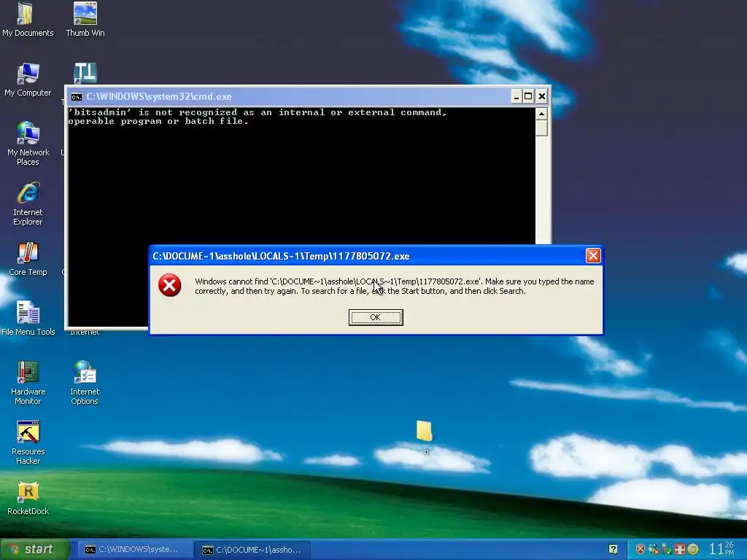Image resolution: width=747 pixels, height=560 pixels.
Task: Click Safely Remove Hardware tray icon
Action: [x=667, y=549]
